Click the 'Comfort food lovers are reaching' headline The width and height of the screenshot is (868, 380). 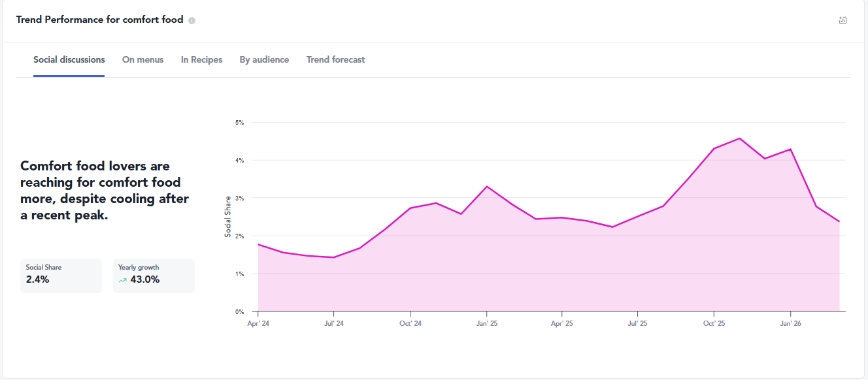105,190
